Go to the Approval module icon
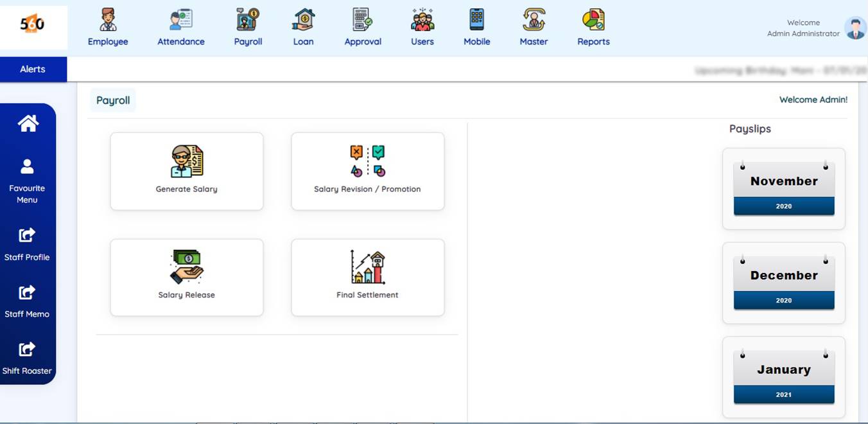868x424 pixels. (x=363, y=21)
